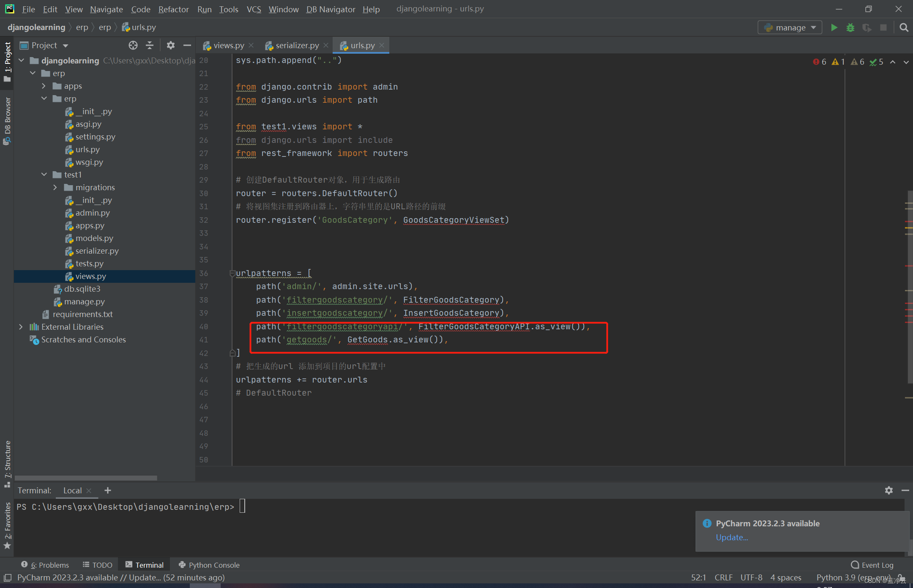The width and height of the screenshot is (913, 588).
Task: Click the green Run button
Action: pyautogui.click(x=834, y=27)
